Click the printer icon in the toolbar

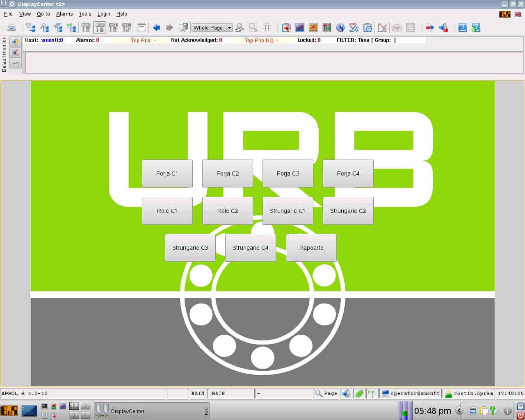pos(11,27)
